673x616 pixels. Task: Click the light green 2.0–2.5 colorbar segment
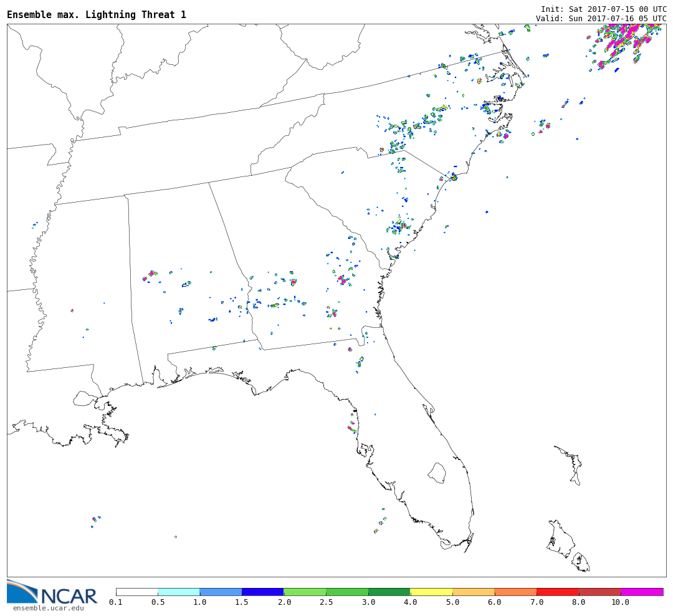tap(305, 592)
